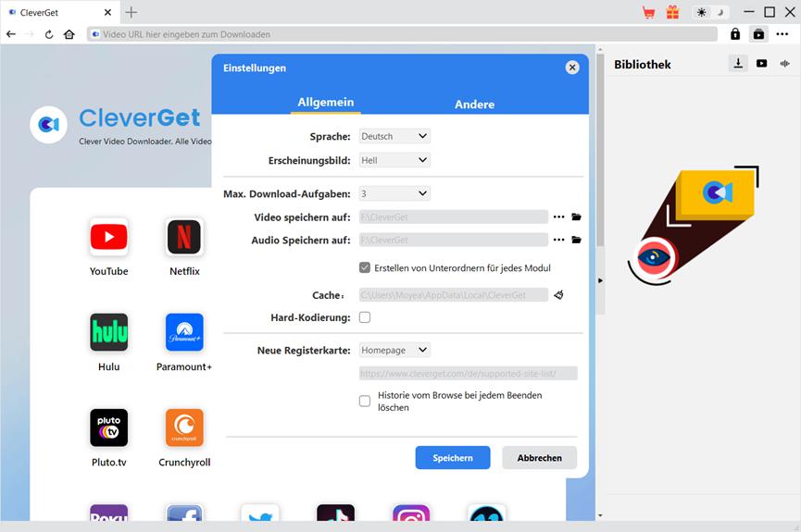Clear the cache with broom icon
Screen dimensions: 801x532
click(x=558, y=295)
